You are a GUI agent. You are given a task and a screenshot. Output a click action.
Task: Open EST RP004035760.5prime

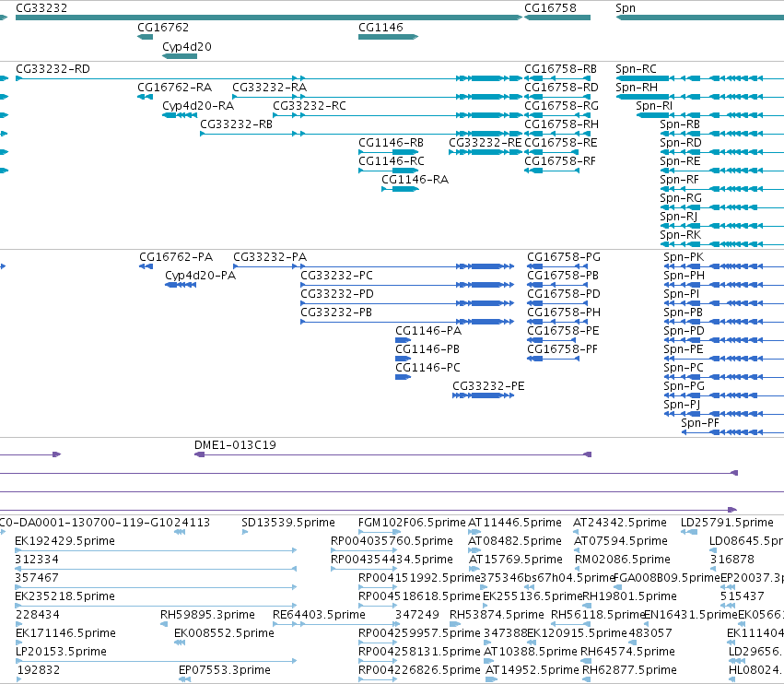pyautogui.click(x=392, y=541)
